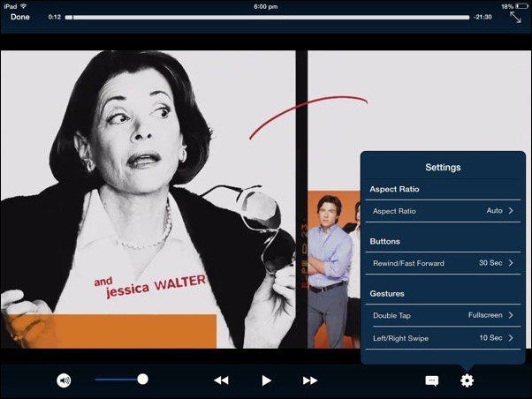Tap the Done button

[x=20, y=17]
